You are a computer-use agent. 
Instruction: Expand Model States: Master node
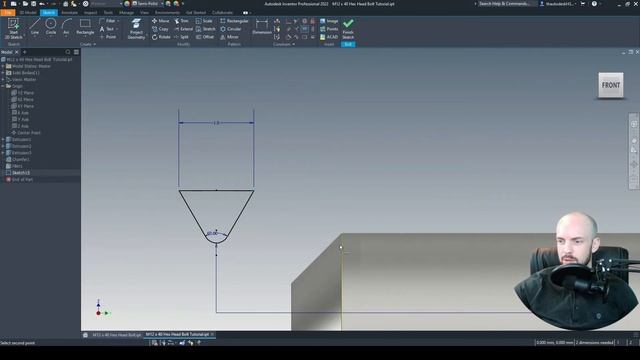tap(3, 66)
